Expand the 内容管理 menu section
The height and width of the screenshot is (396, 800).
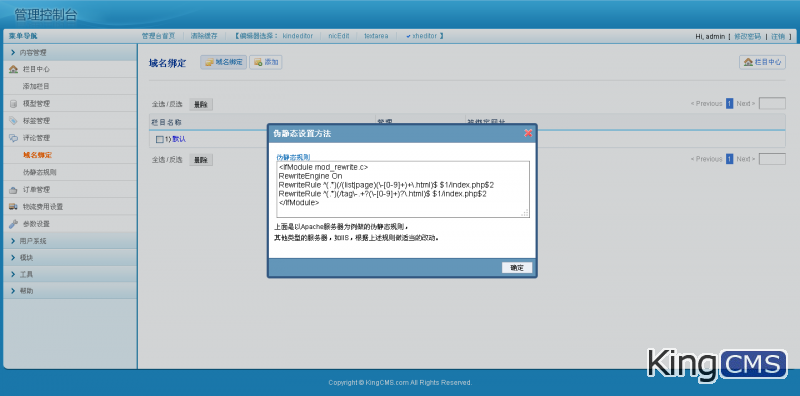[70, 53]
